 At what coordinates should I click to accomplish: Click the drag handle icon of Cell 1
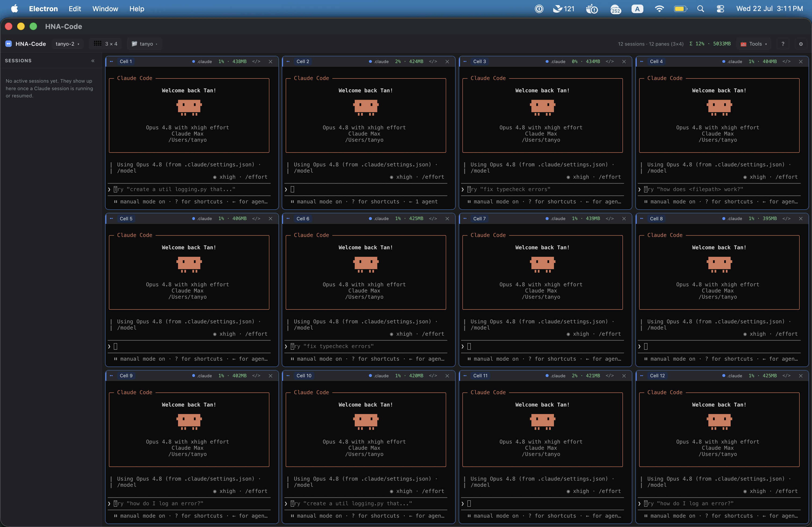coord(111,61)
